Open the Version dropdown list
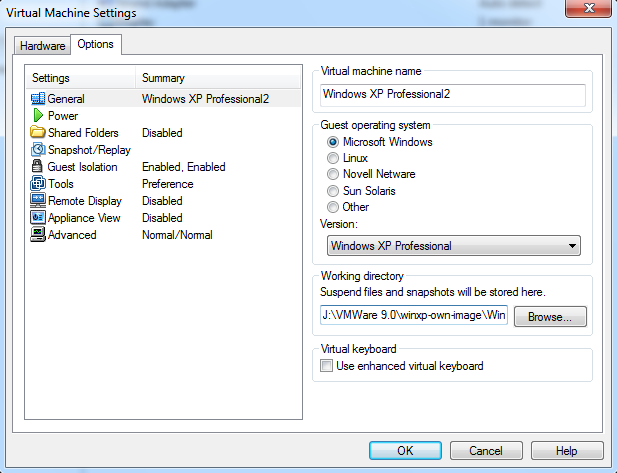617x473 pixels. point(454,246)
